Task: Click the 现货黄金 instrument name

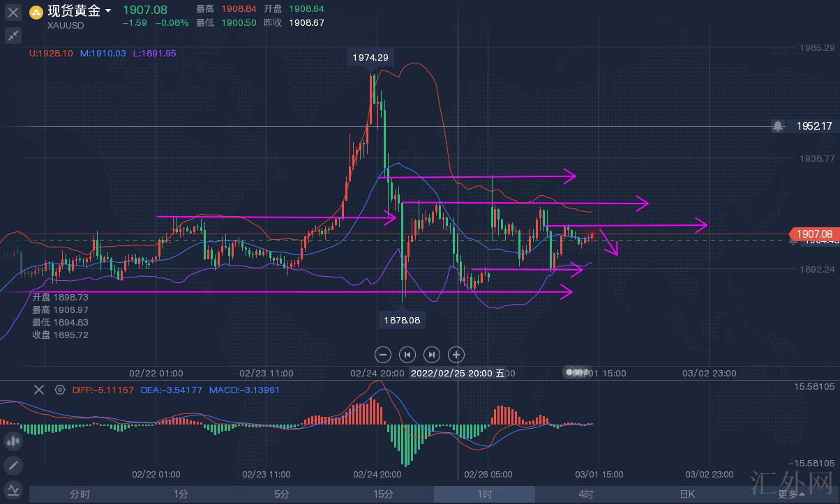Action: click(x=74, y=11)
